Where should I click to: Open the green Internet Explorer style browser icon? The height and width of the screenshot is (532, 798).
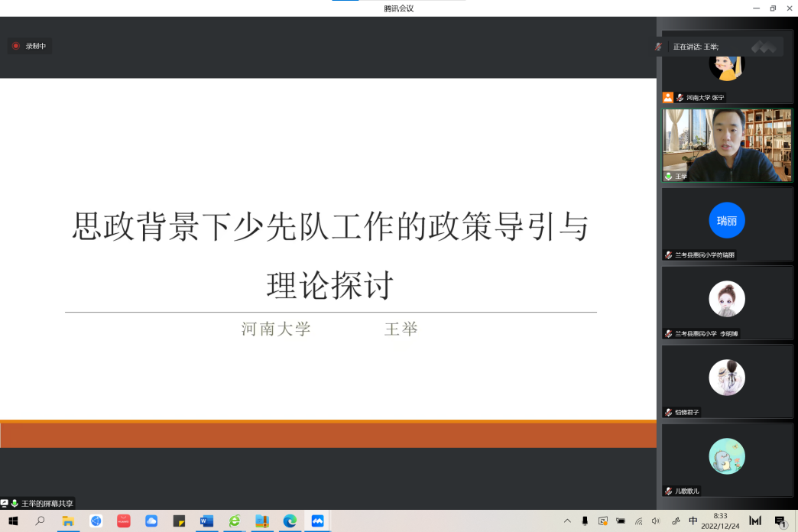pos(235,521)
